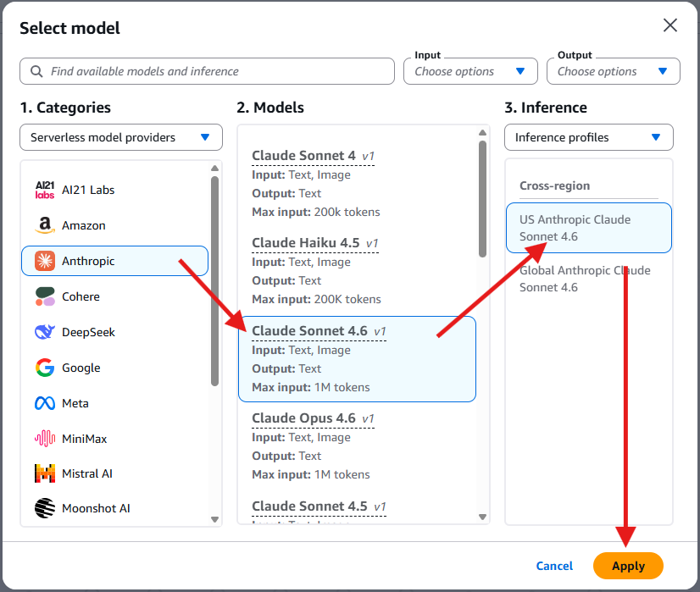
Task: Click the Apply button
Action: click(628, 566)
